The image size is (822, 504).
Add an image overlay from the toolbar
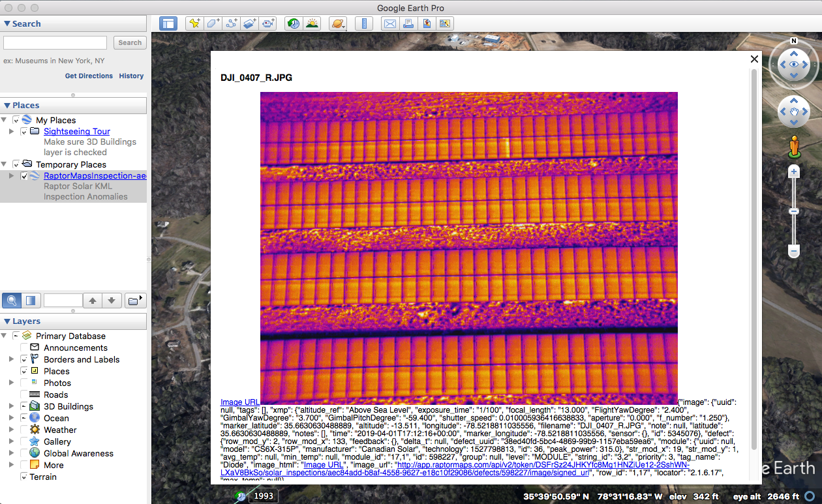[249, 23]
